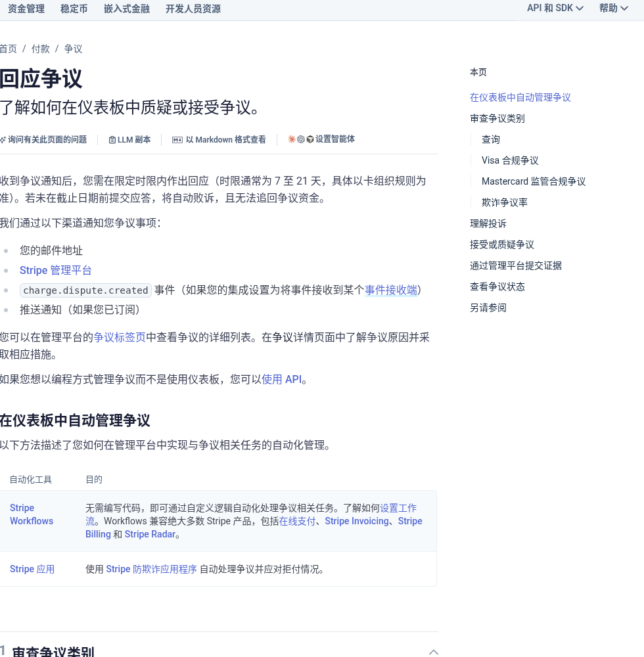644x657 pixels.
Task: Open the 帮助 dropdown menu
Action: pos(613,8)
